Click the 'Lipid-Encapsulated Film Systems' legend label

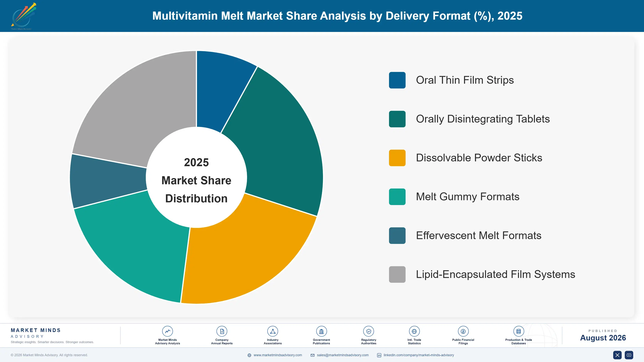point(496,274)
